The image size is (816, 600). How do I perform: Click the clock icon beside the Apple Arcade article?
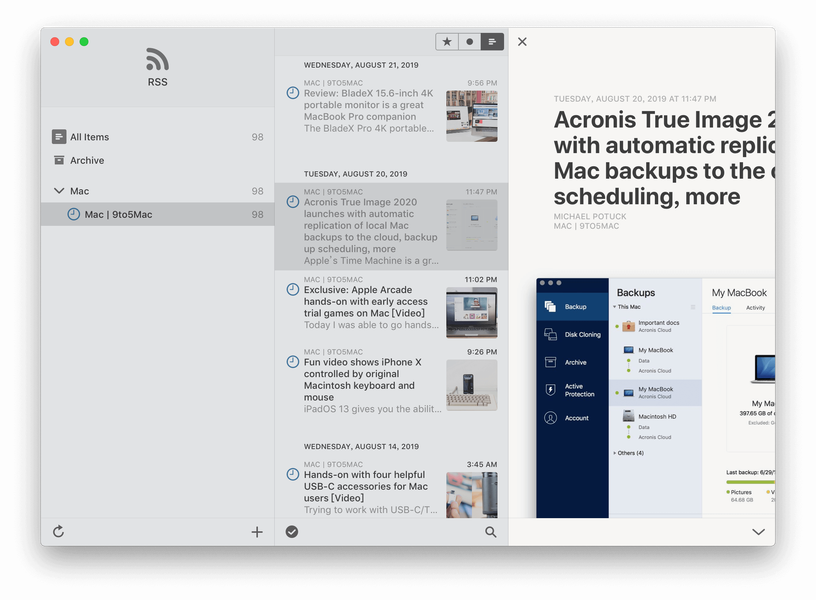coord(293,289)
